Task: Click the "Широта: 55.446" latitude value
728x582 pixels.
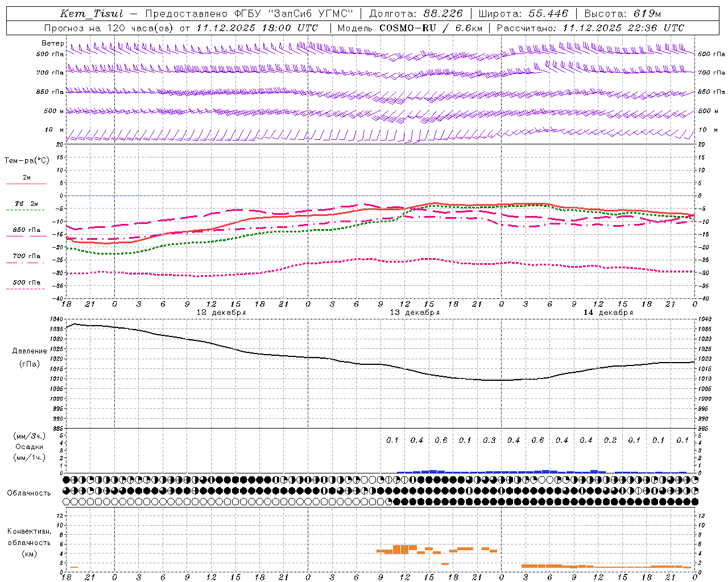Action: pyautogui.click(x=523, y=14)
